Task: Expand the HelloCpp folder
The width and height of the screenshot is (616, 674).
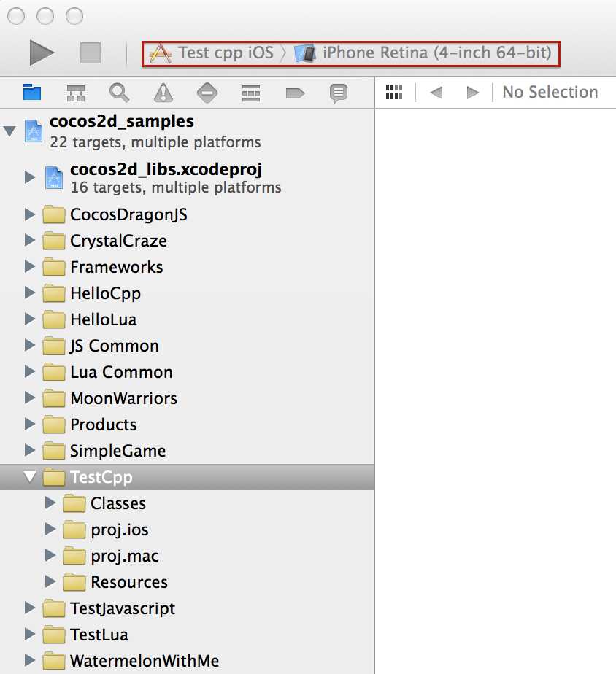Action: pyautogui.click(x=30, y=293)
